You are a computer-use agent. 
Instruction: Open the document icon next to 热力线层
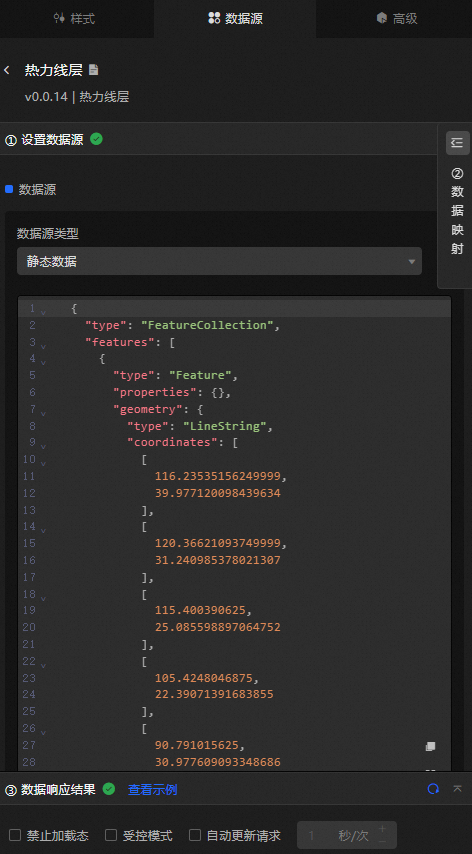[94, 70]
